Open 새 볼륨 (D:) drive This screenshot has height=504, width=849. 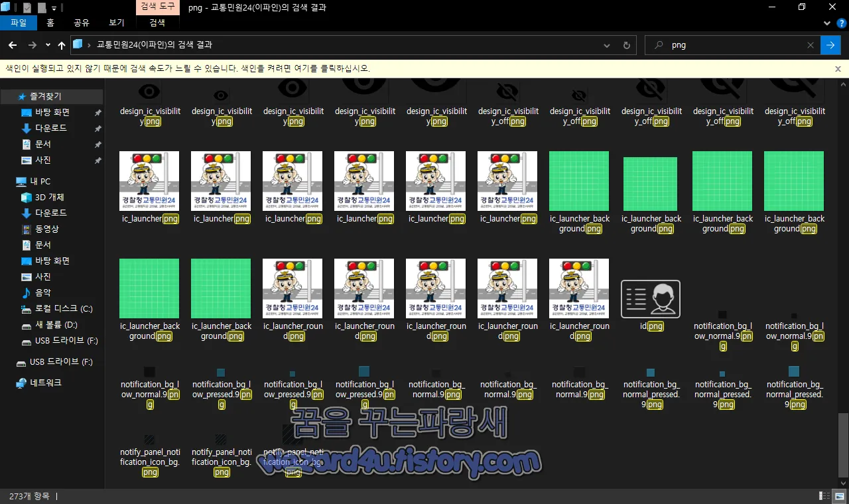56,324
